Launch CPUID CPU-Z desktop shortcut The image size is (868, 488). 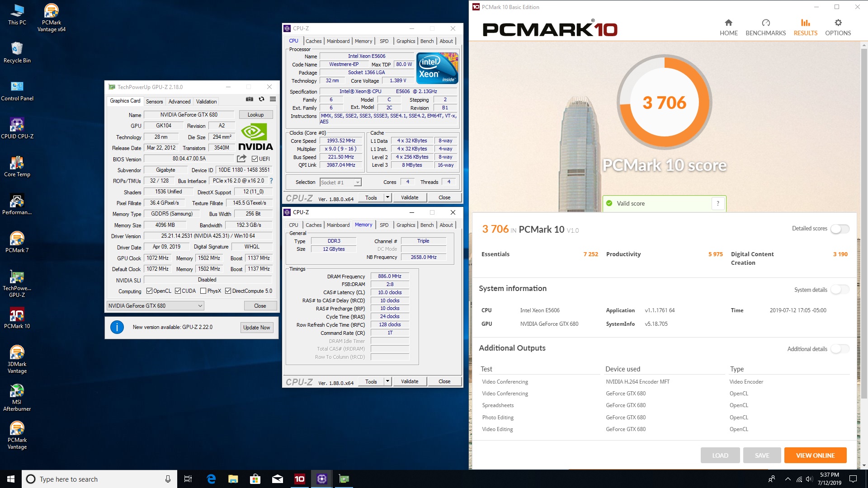(x=17, y=128)
